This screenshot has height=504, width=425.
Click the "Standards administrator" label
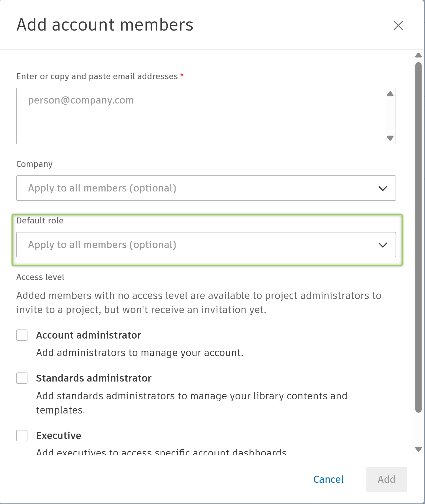tap(94, 378)
